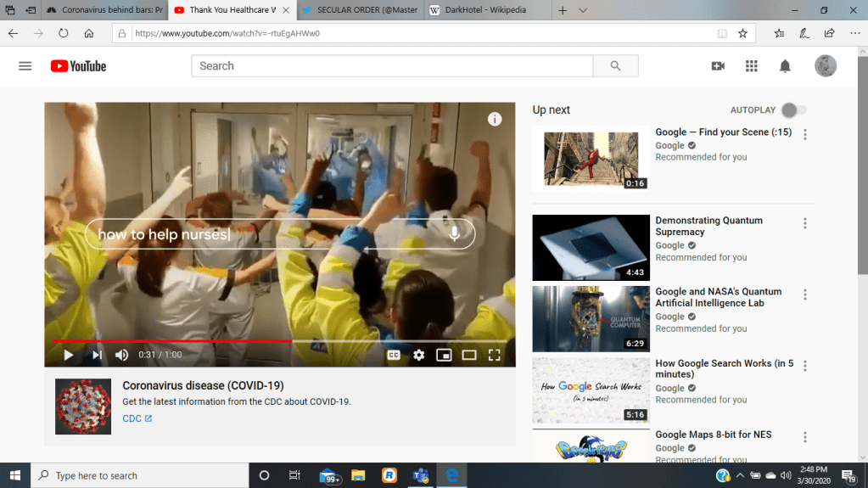Viewport: 868px width, 488px height.
Task: Toggle closed captions on the video
Action: (394, 355)
